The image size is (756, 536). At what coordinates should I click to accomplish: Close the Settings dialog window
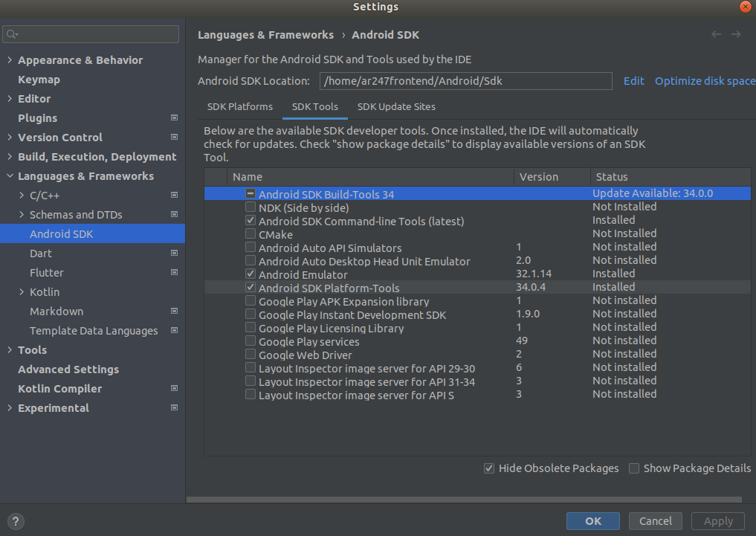click(x=746, y=6)
